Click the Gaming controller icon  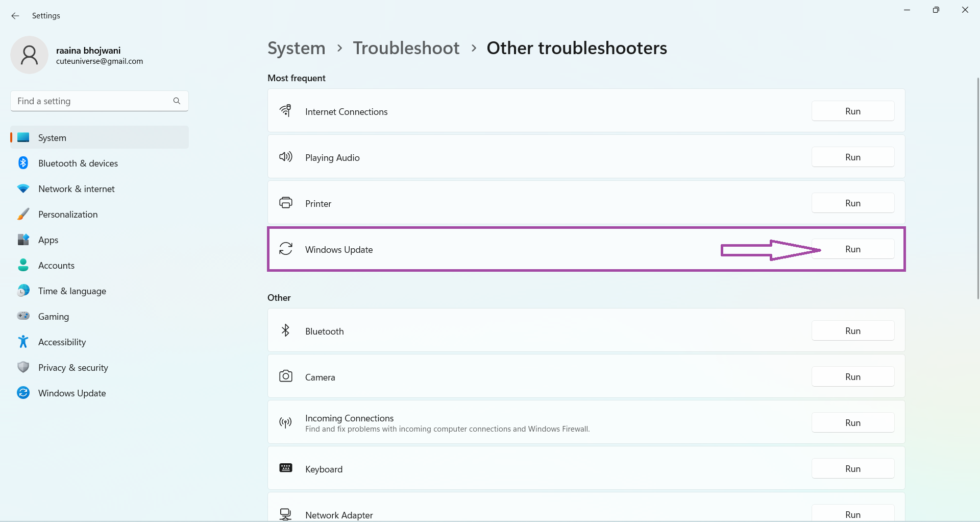(23, 316)
